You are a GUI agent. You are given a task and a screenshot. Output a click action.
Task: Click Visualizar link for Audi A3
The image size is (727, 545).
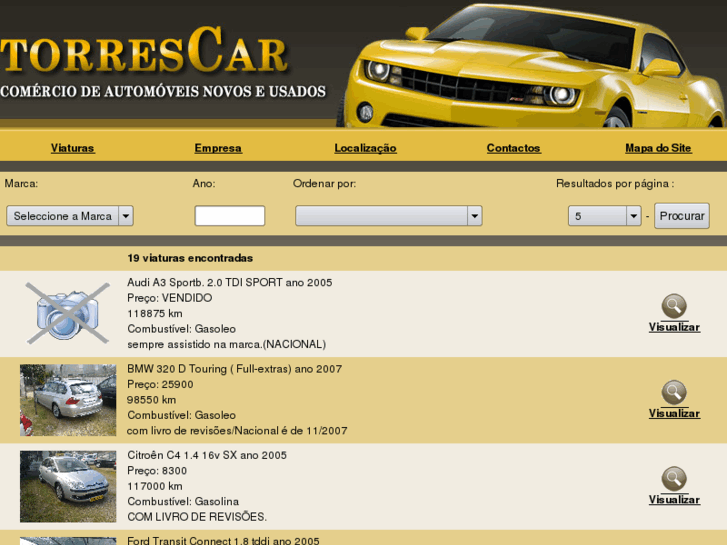pyautogui.click(x=674, y=327)
